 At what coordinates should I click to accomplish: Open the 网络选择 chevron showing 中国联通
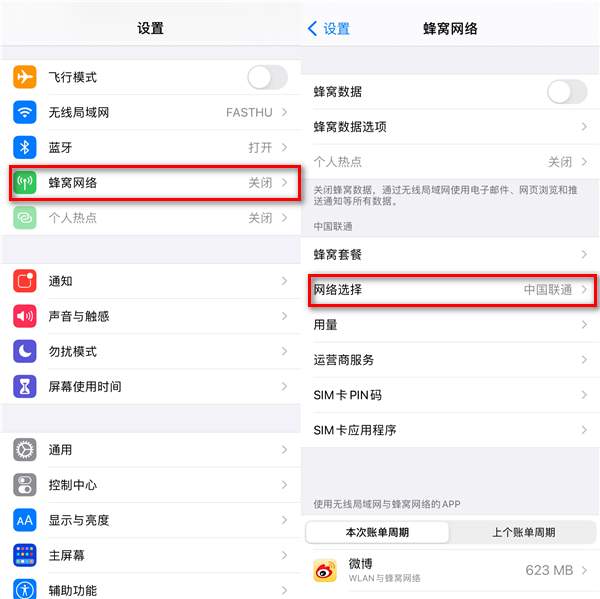coord(584,289)
